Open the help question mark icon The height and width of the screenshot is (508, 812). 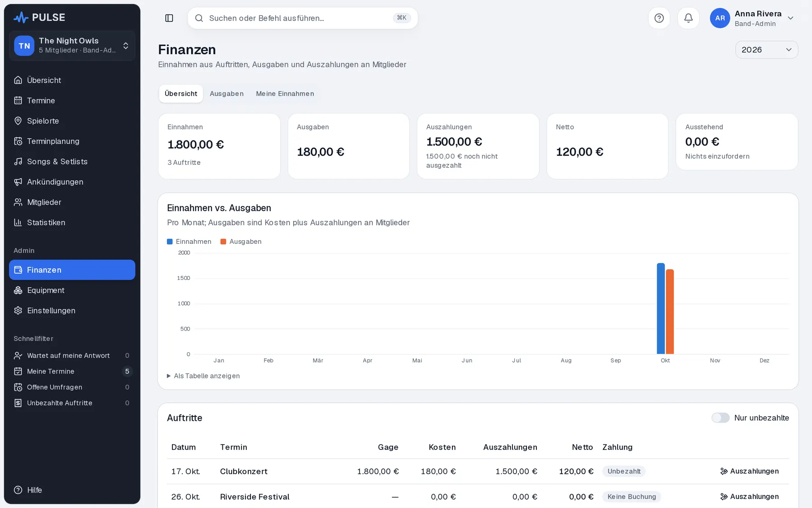pyautogui.click(x=659, y=18)
